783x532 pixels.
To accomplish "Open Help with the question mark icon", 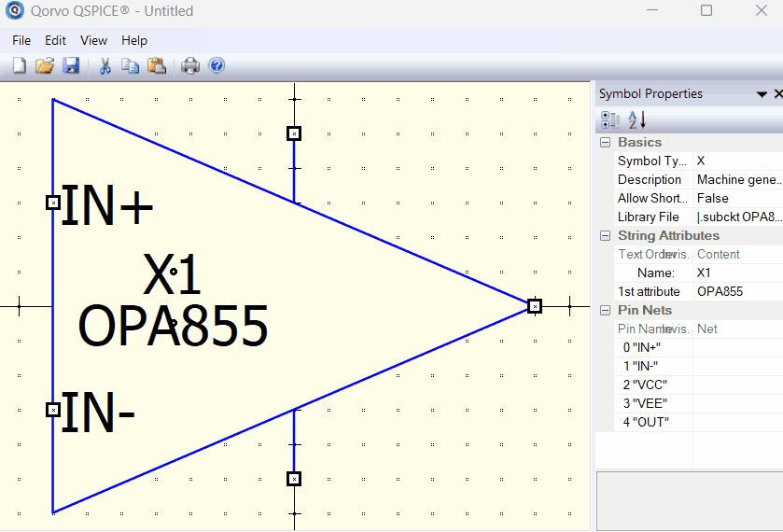I will coord(217,65).
